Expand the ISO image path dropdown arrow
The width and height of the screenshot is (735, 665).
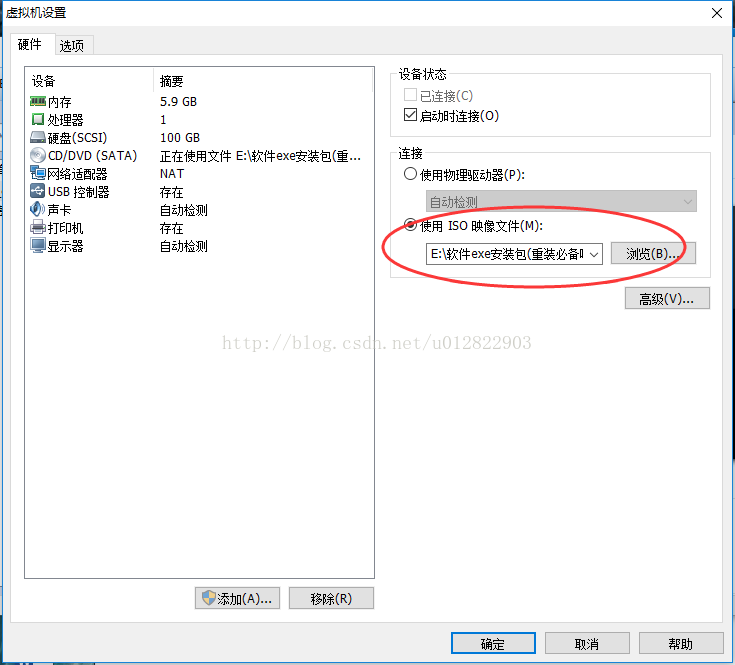[594, 254]
